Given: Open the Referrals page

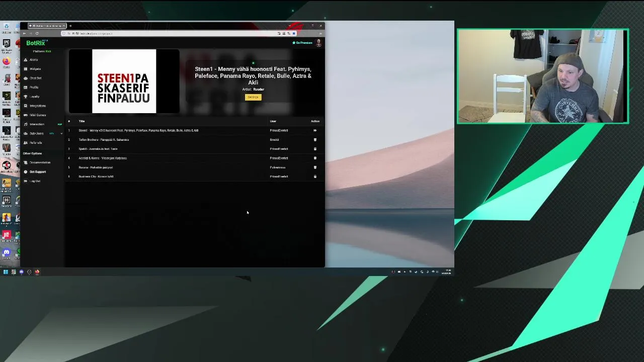Looking at the screenshot, I should coord(36,143).
